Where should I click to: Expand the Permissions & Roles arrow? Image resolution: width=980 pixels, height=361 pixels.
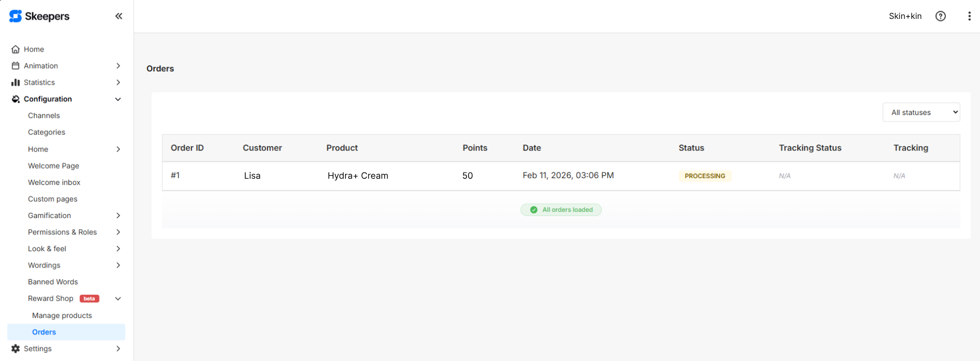(118, 232)
